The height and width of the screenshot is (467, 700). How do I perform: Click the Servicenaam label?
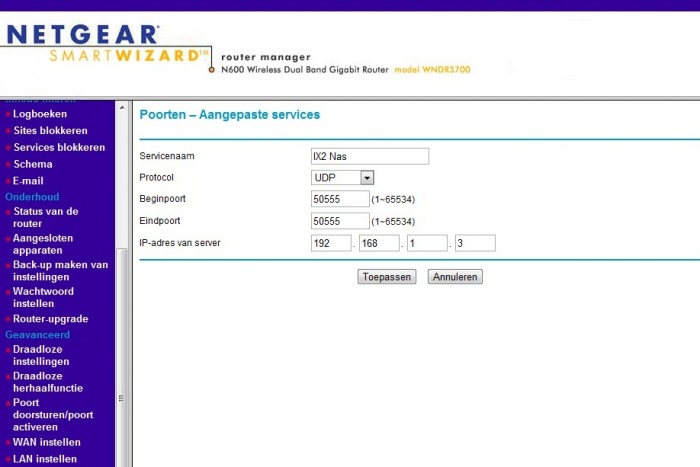(167, 156)
